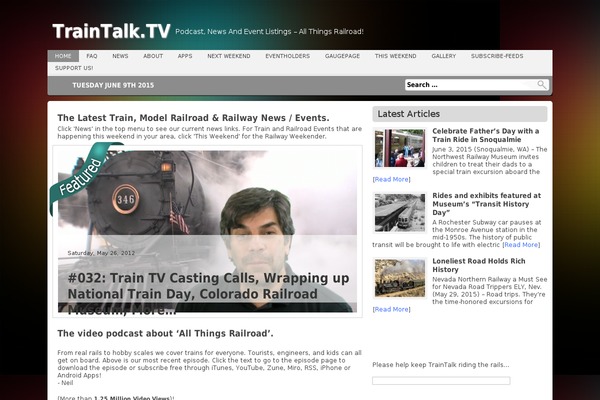
Task: Click the Rochester Subway thumbnail
Action: [x=399, y=212]
